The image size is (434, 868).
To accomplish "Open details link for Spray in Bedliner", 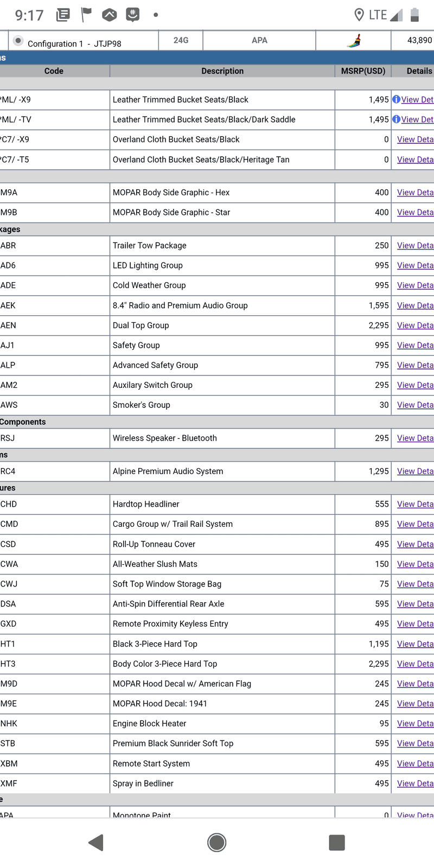I will coord(415,783).
